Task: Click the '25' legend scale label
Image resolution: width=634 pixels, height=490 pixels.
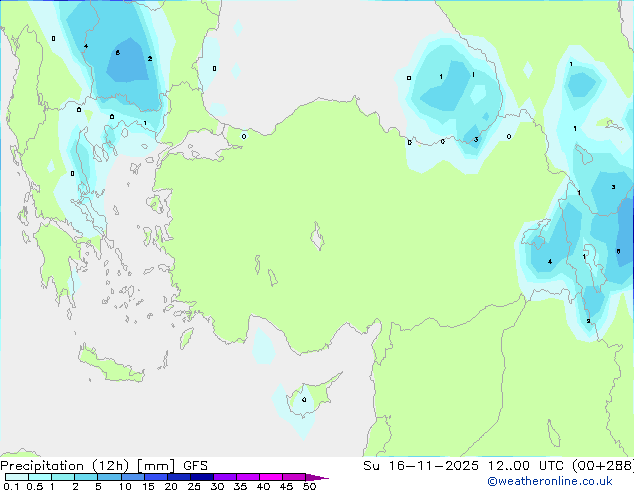Action: pyautogui.click(x=194, y=486)
